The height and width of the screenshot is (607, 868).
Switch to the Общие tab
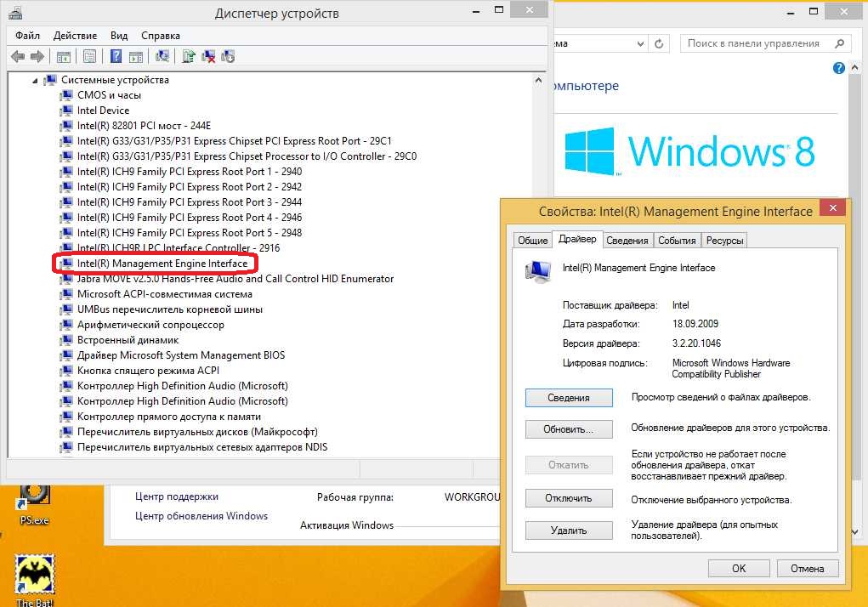[x=532, y=241]
